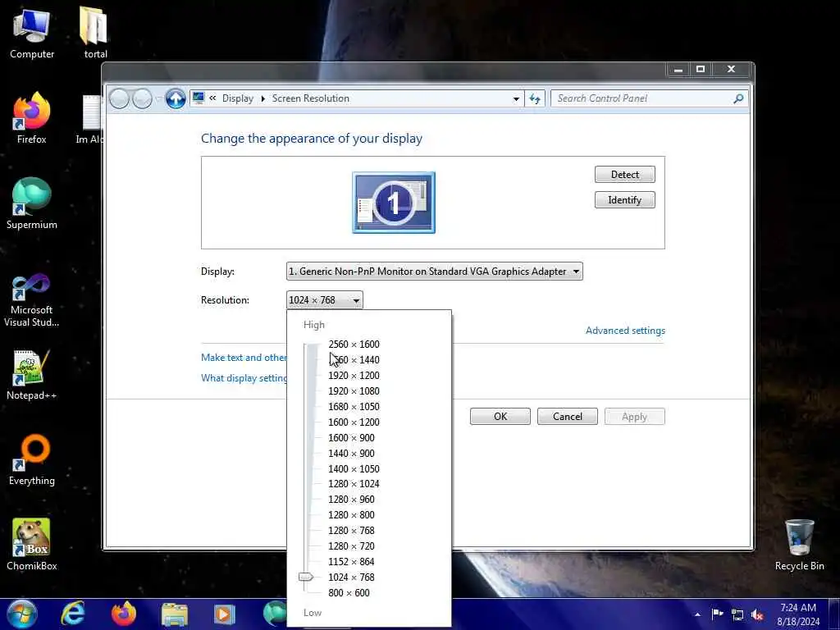Launch Firefox from the desktop shortcut

[32, 118]
